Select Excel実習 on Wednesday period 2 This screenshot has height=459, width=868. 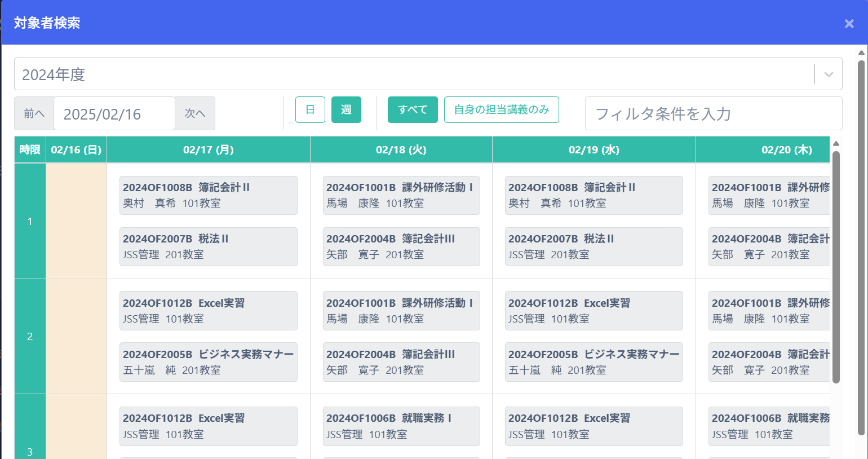coord(594,311)
